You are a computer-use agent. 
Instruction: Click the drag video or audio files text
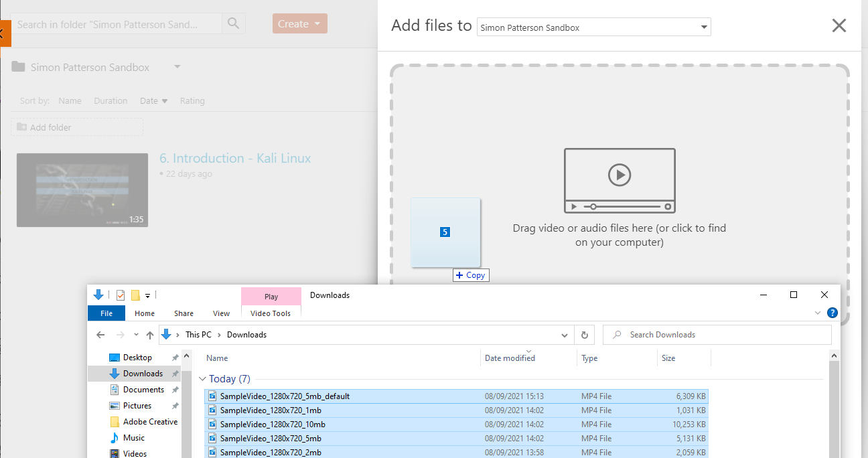(620, 235)
